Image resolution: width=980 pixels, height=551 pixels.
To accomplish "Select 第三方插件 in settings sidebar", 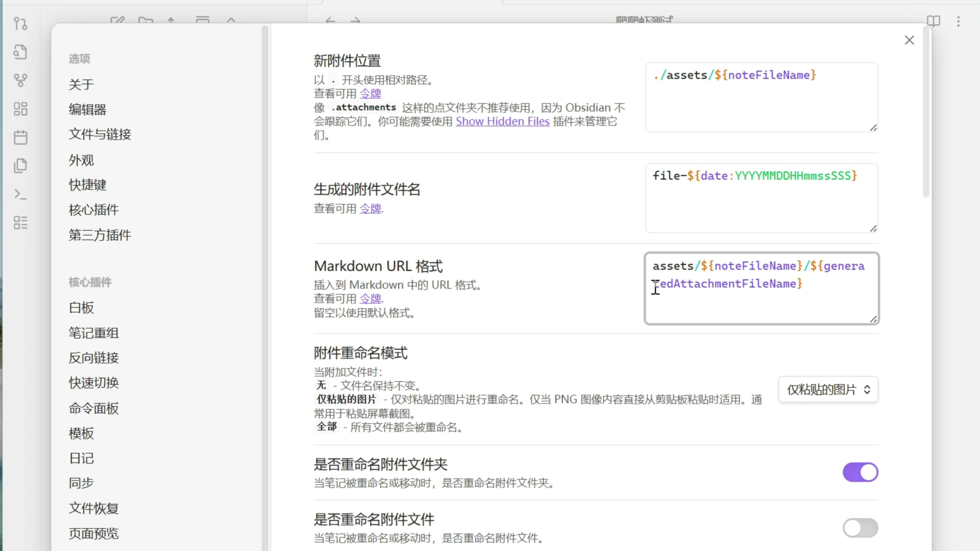I will coord(100,235).
